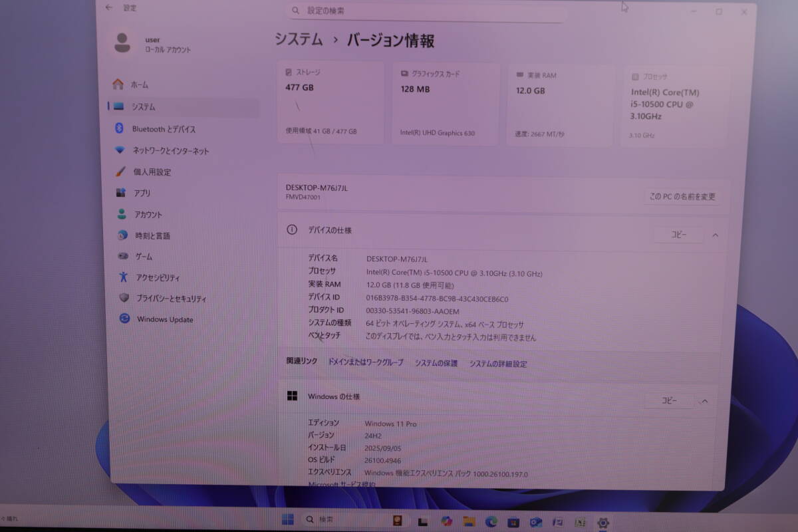Click the DESKTOP-M76J7JL name in PC header
The width and height of the screenshot is (798, 532).
pos(317,188)
